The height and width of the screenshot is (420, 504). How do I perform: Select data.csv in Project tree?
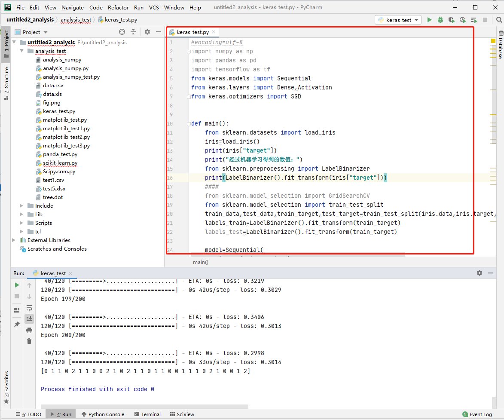coord(53,86)
